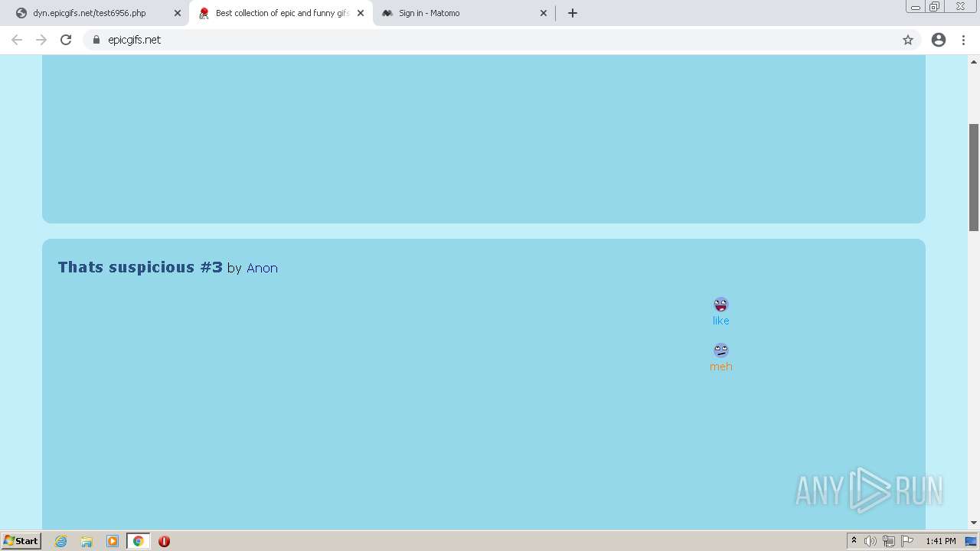Select the Best collection of epic gifs tab
980x551 pixels.
[x=282, y=13]
